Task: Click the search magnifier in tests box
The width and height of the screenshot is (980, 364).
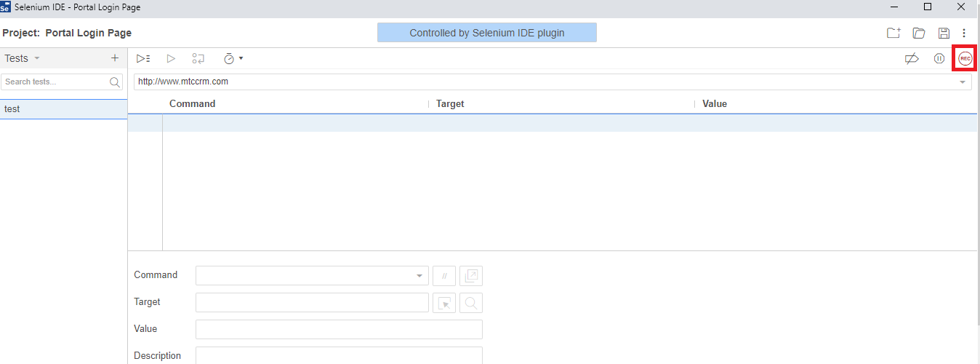Action: (115, 82)
